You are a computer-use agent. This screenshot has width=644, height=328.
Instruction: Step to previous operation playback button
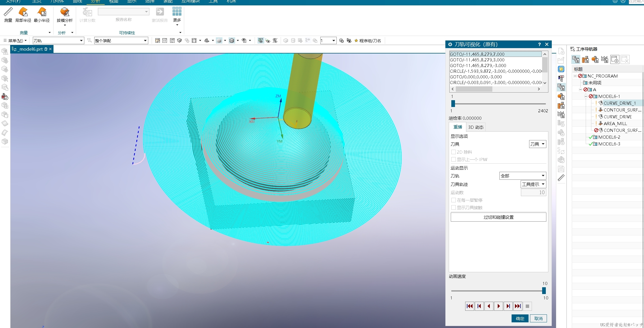click(x=479, y=306)
